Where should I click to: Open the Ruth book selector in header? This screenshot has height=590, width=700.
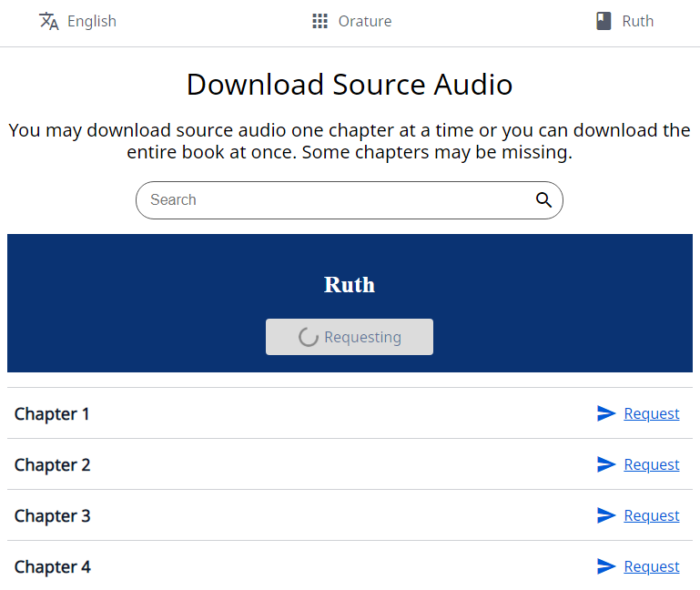coord(637,22)
